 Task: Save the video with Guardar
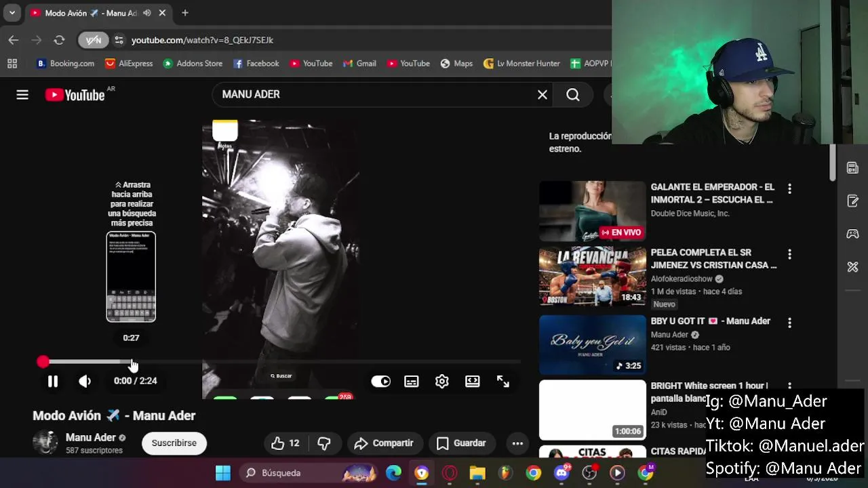(462, 443)
